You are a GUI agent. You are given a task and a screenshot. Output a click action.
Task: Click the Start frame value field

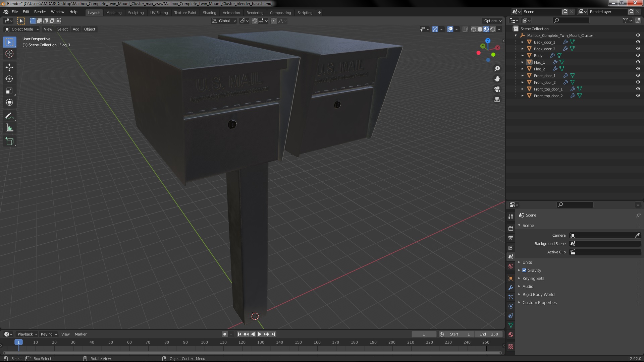[459, 334]
